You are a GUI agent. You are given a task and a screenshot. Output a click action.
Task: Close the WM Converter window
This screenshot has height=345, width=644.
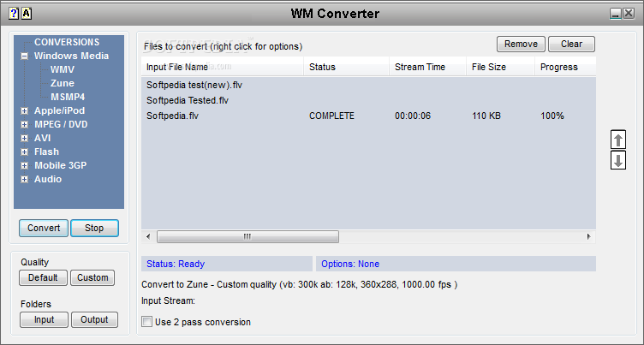click(629, 14)
